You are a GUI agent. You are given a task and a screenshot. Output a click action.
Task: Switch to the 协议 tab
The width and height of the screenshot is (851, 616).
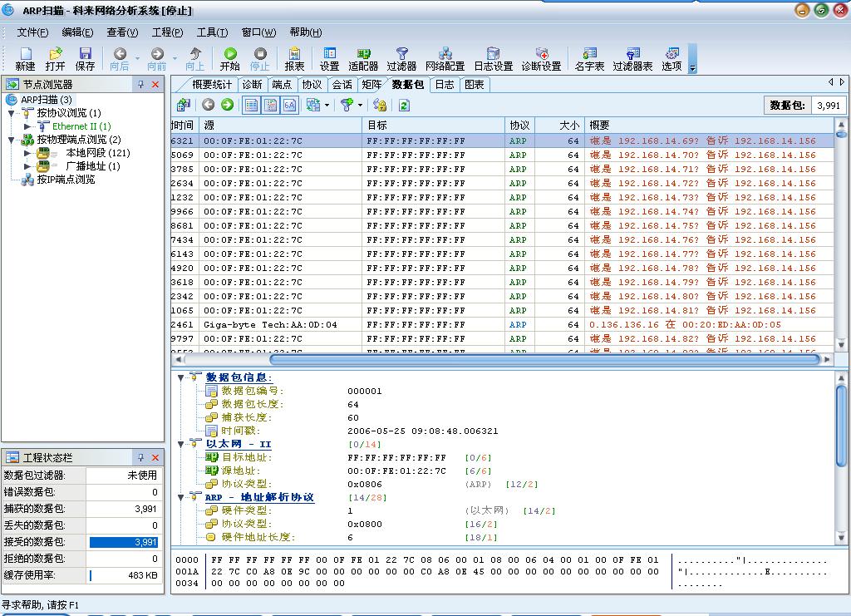pyautogui.click(x=312, y=84)
